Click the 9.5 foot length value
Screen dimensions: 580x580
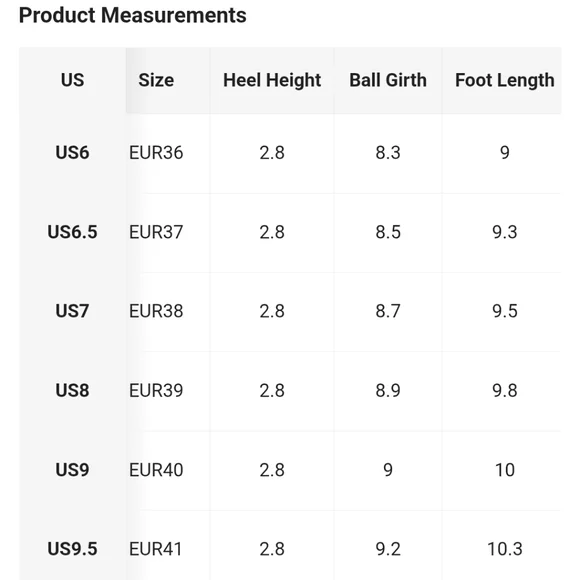505,311
